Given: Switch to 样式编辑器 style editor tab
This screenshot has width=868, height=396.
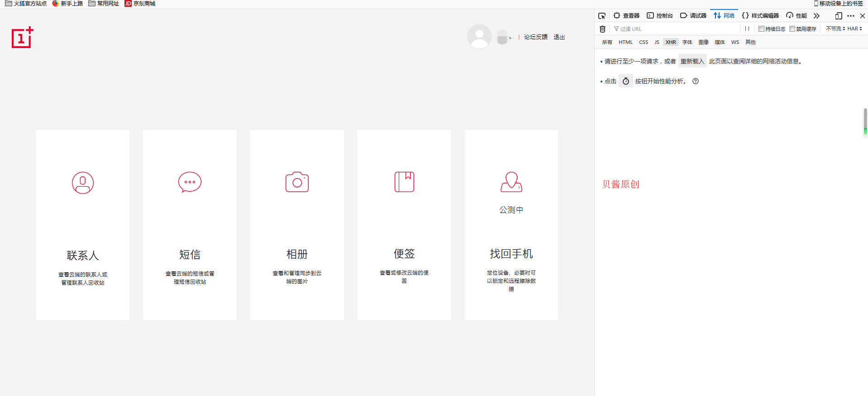Looking at the screenshot, I should click(760, 16).
